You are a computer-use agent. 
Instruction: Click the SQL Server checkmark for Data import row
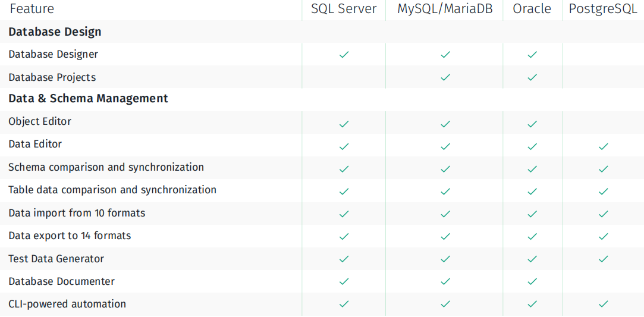click(x=344, y=214)
